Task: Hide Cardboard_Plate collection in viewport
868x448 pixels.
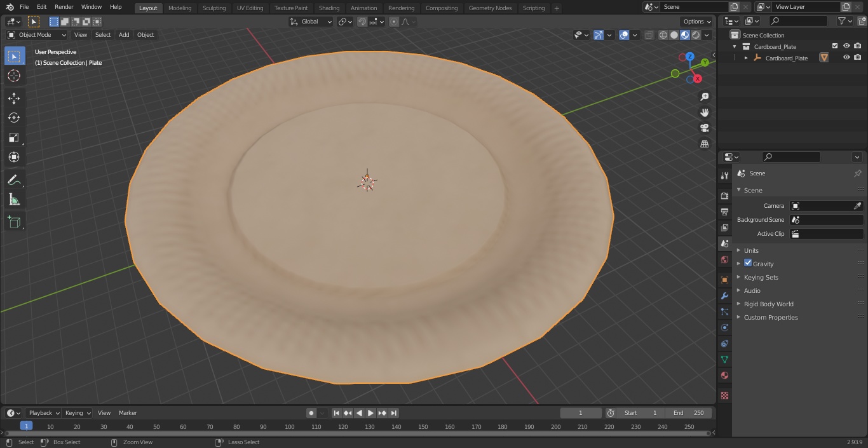Action: (x=846, y=46)
